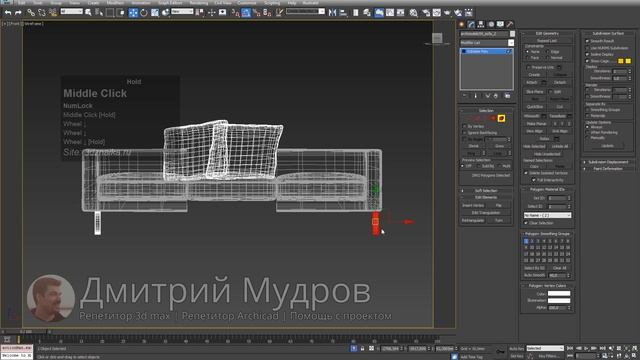This screenshot has width=640, height=360.
Task: Open the Create command panel tab
Action: 462,24
